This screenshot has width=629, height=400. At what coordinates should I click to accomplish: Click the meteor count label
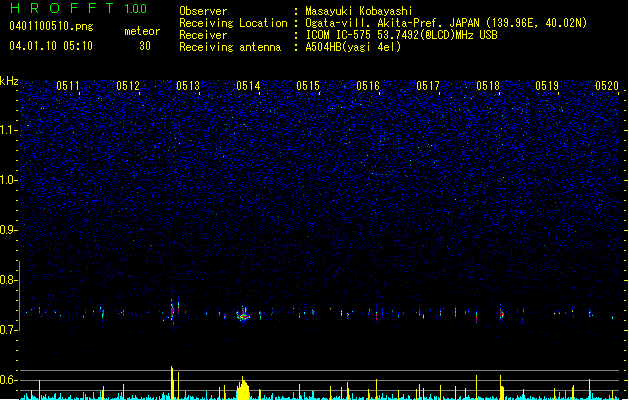tap(142, 31)
